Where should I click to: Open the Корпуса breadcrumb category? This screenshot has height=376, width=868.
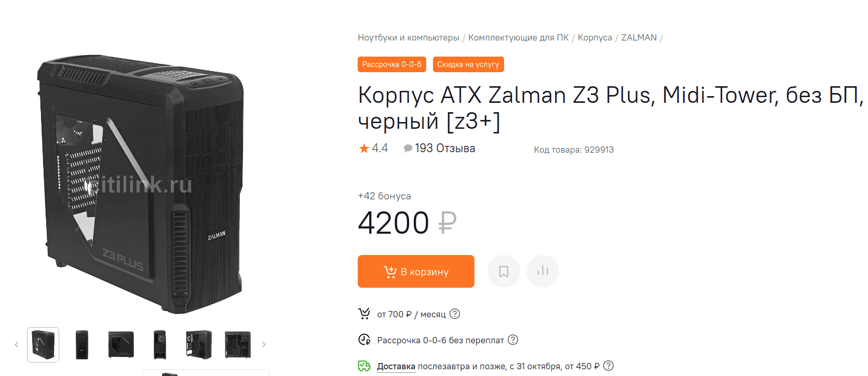[594, 37]
